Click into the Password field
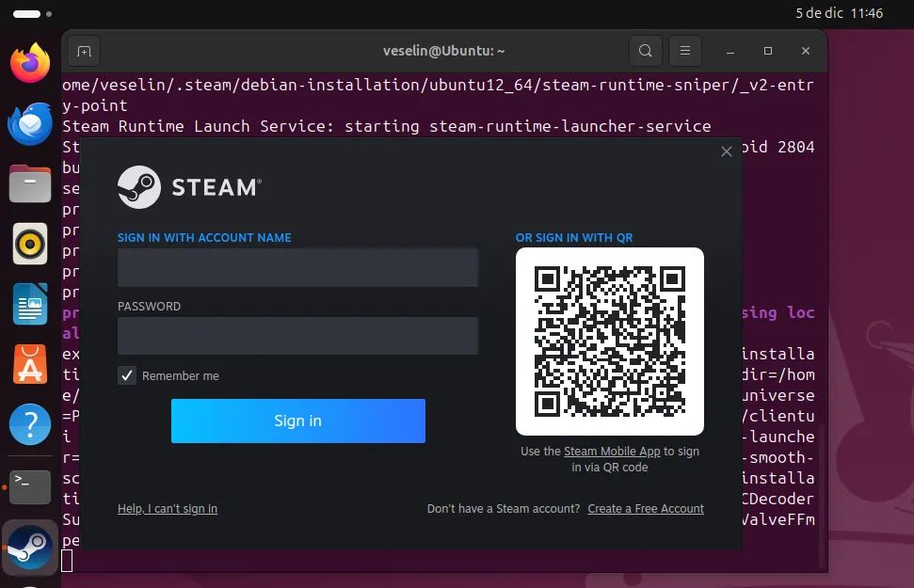This screenshot has height=588, width=914. 297,336
